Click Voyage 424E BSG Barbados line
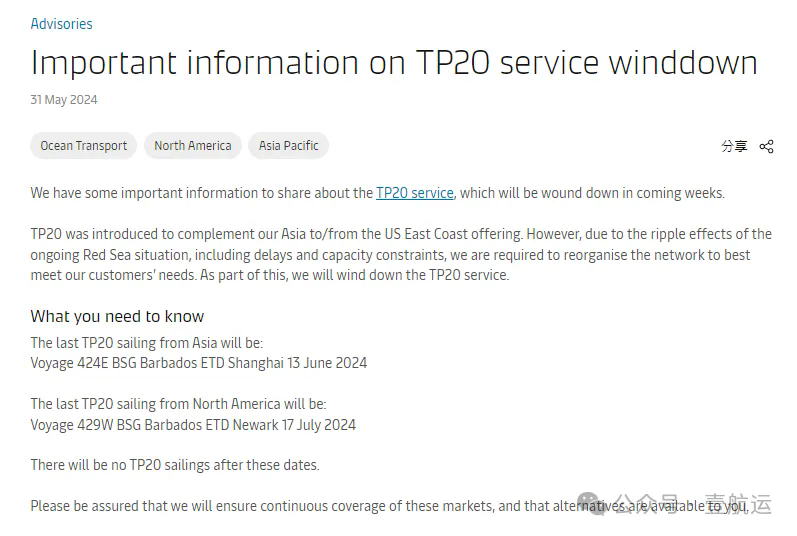Screen dimensions: 797x536 pos(199,363)
